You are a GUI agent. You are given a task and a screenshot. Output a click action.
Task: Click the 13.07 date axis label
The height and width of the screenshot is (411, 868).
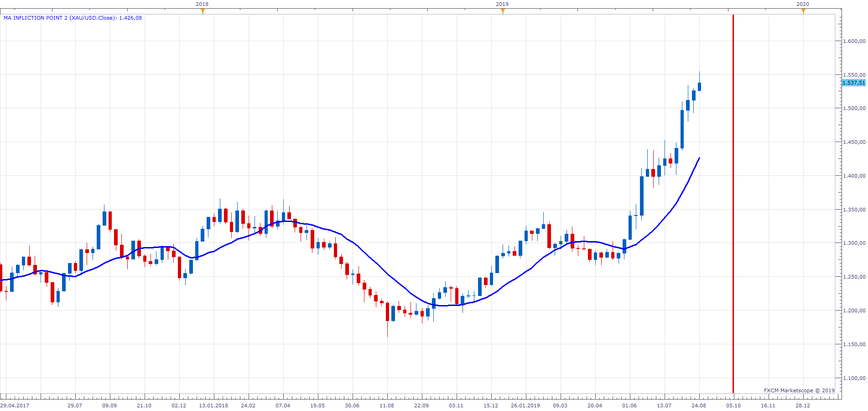(x=664, y=406)
